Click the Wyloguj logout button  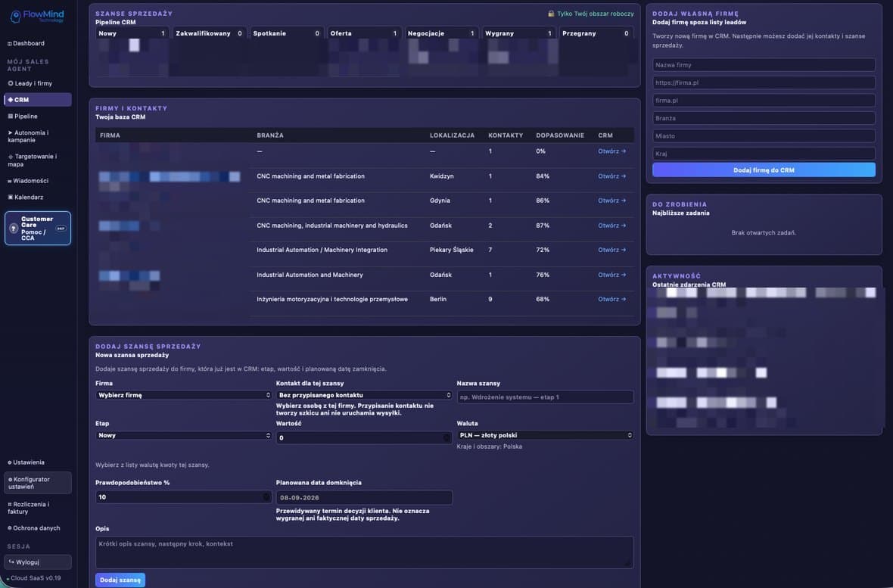[x=38, y=562]
